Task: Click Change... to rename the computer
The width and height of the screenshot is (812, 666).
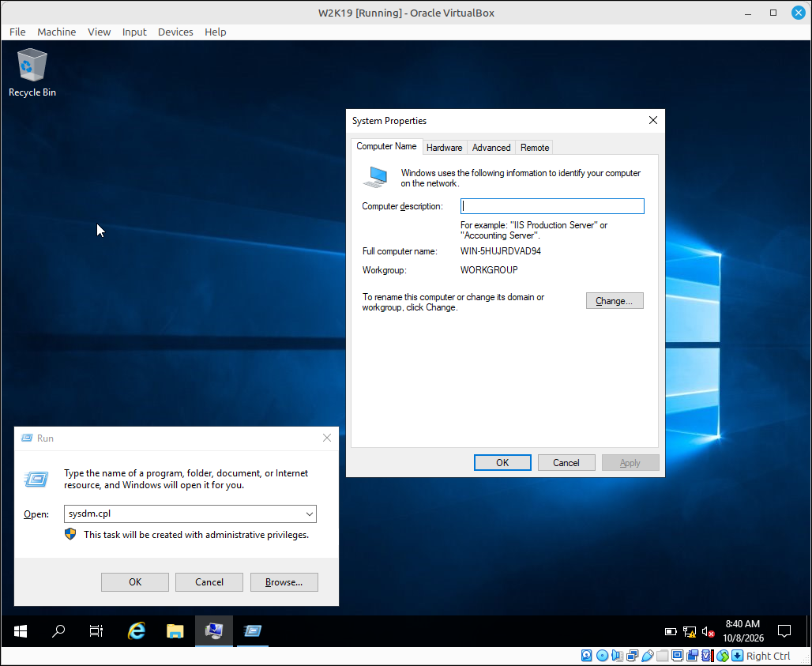Action: coord(615,301)
